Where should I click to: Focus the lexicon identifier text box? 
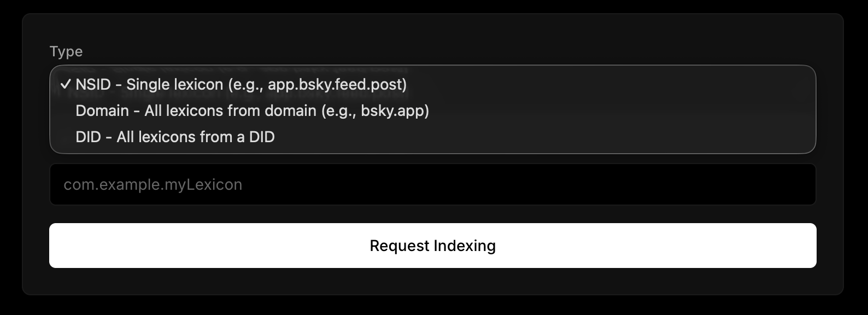432,185
